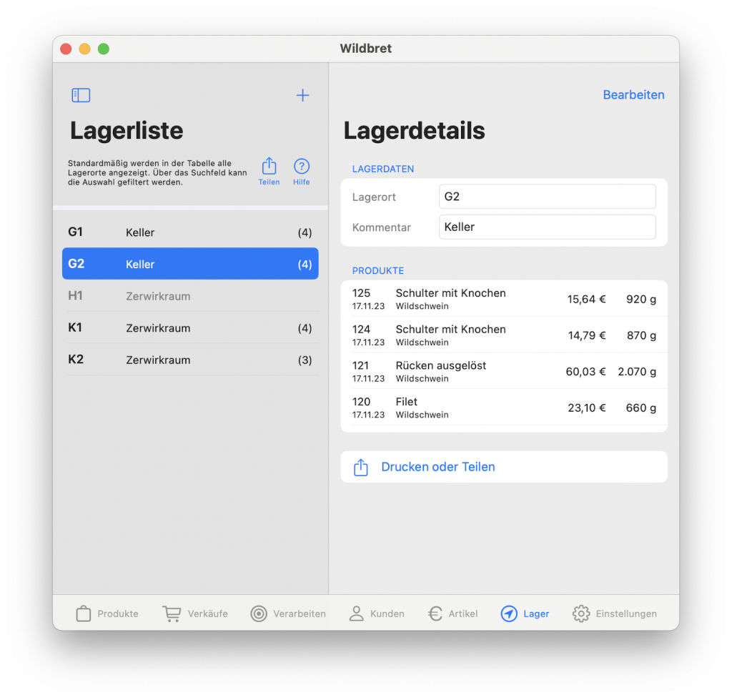Choose the K1 Zerwirkraum row

pos(190,328)
